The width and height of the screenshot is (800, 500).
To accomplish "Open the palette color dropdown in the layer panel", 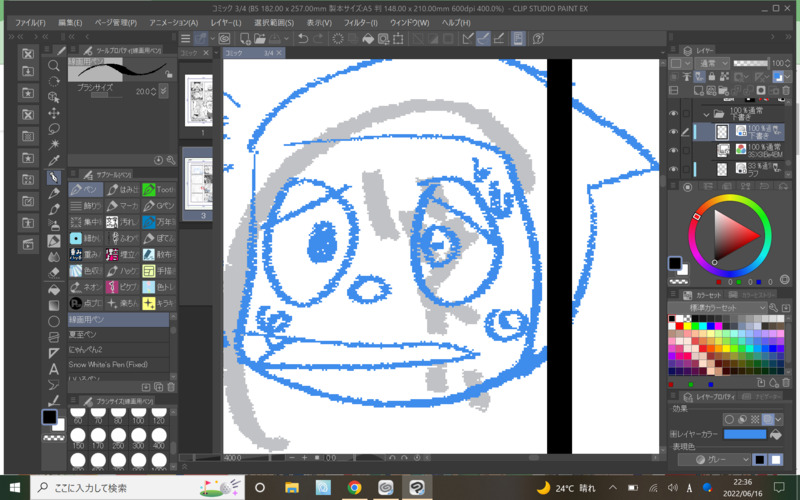I will pos(681,63).
